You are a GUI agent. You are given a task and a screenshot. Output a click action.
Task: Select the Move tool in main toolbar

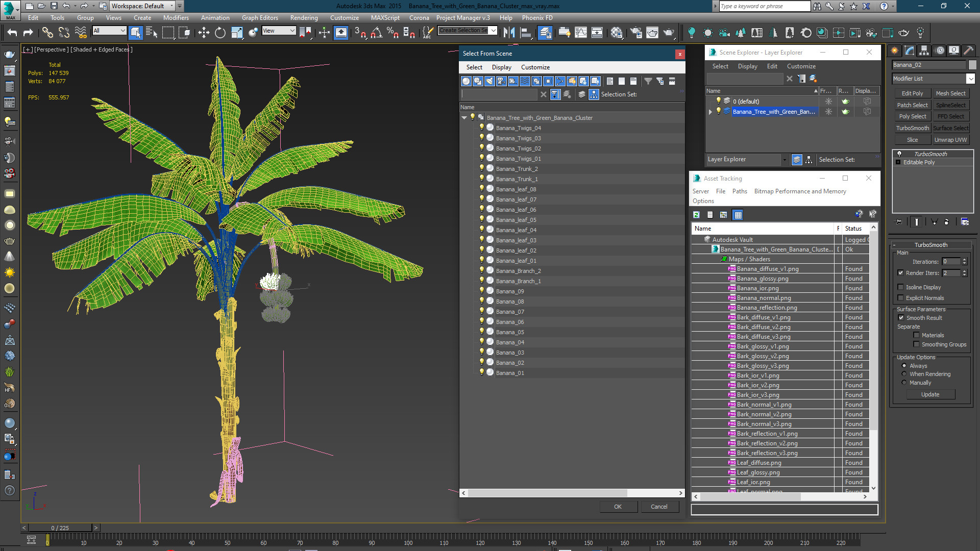204,33
